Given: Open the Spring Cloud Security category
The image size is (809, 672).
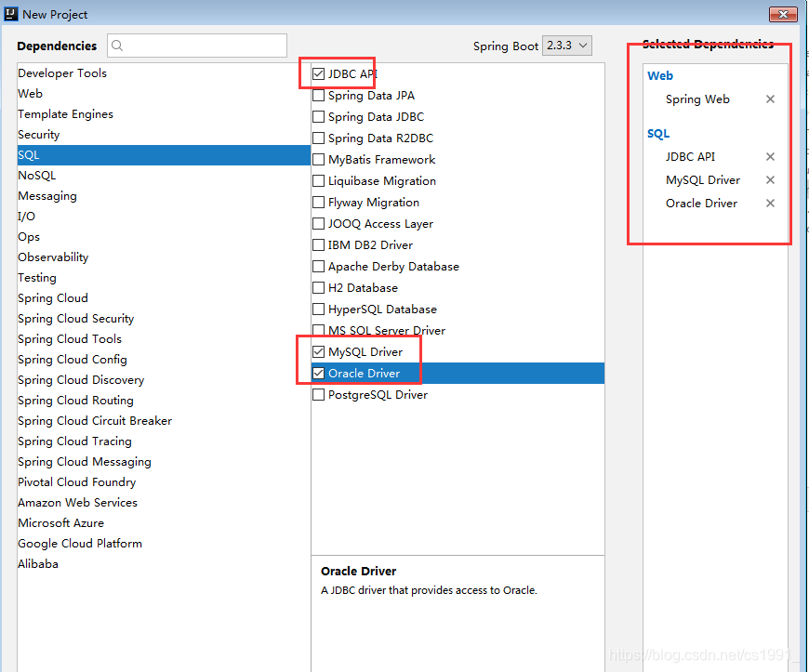Looking at the screenshot, I should click(164, 319).
